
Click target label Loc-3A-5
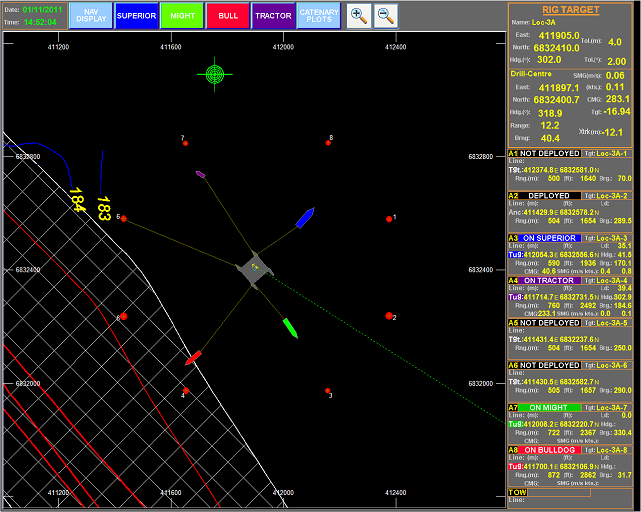coord(612,323)
